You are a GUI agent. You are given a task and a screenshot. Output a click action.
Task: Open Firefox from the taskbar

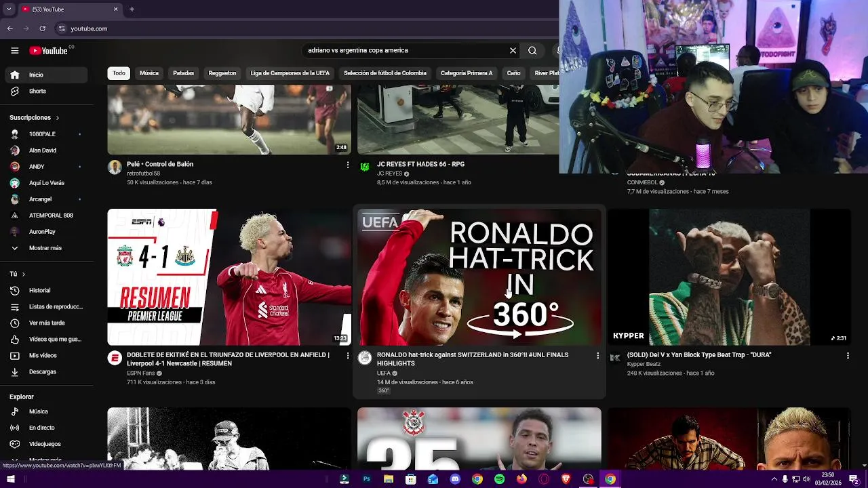[521, 479]
